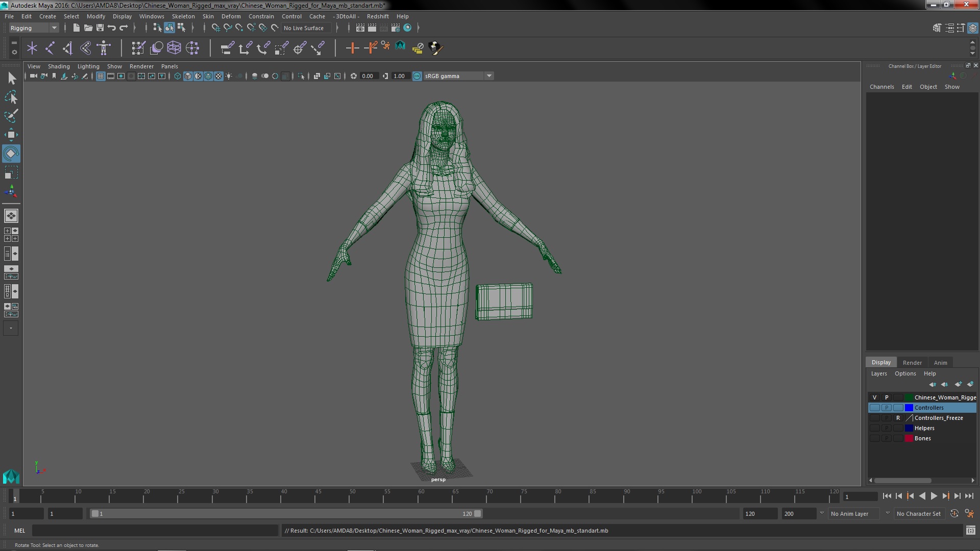980x551 pixels.
Task: Click the layer list horizontal scrollbar
Action: click(902, 481)
